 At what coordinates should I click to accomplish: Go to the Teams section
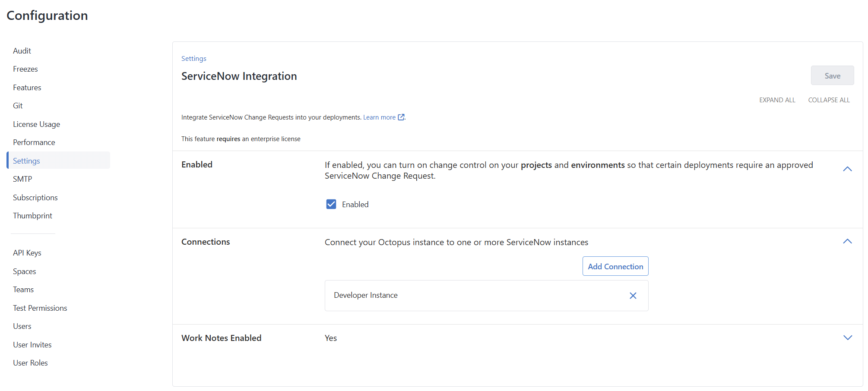click(x=23, y=289)
